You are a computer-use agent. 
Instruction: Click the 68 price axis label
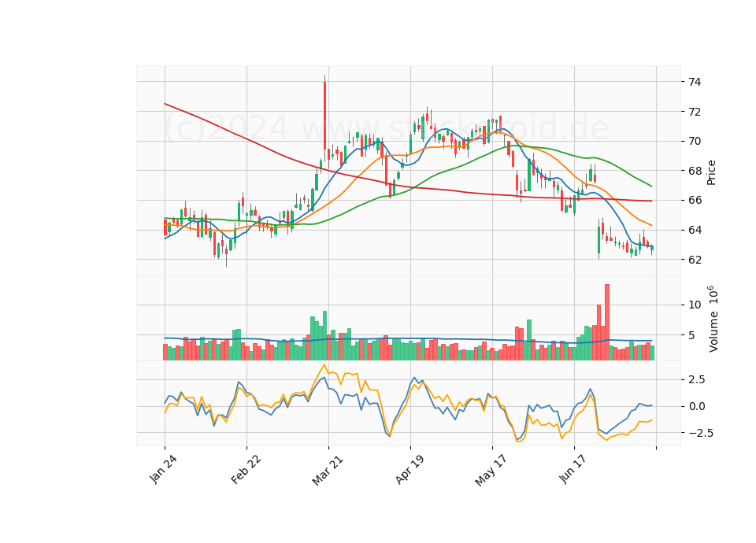pos(695,171)
